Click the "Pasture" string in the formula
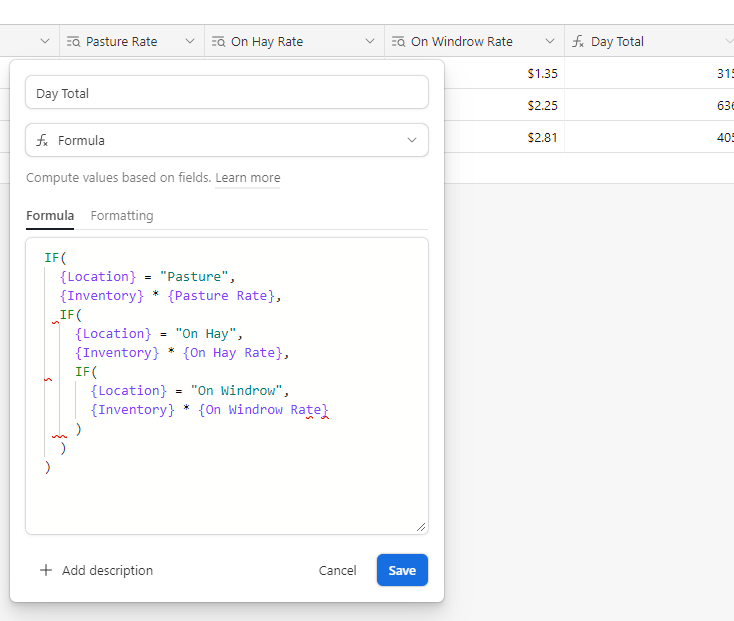The height and width of the screenshot is (621, 734). 194,277
